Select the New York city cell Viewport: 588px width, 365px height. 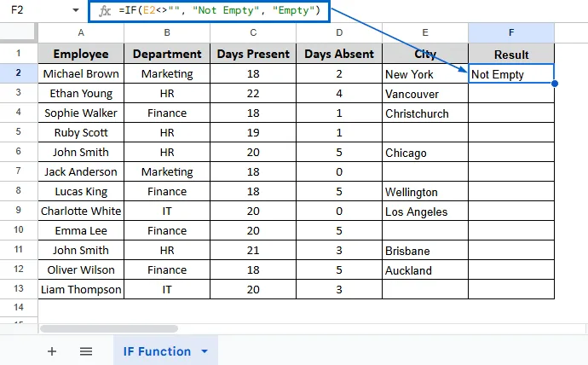(425, 73)
